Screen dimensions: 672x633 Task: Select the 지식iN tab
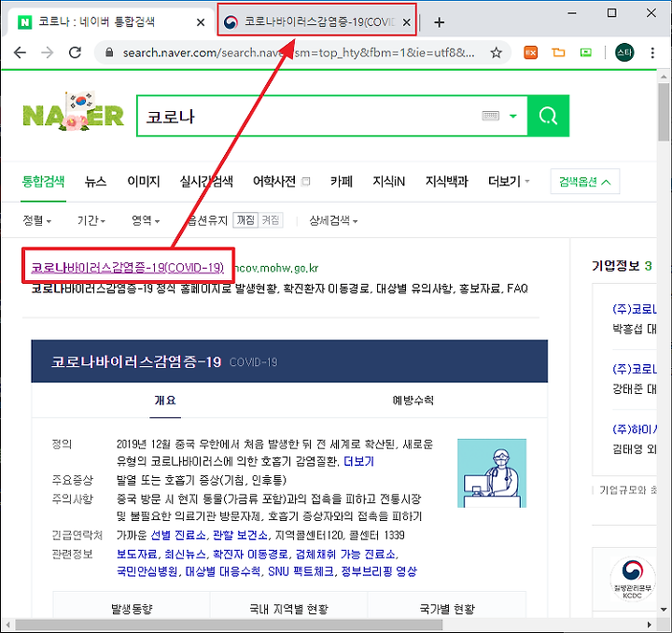tap(388, 182)
